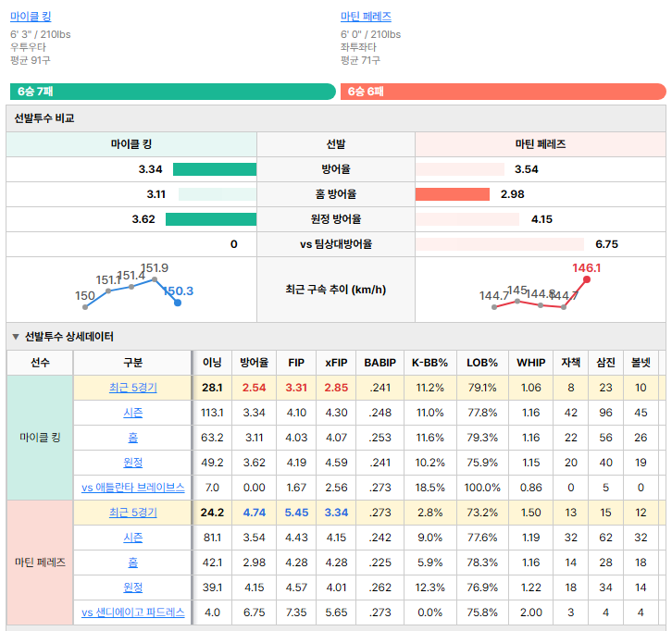This screenshot has width=672, height=631.
Task: Click the BABIP column header
Action: pyautogui.click(x=380, y=363)
